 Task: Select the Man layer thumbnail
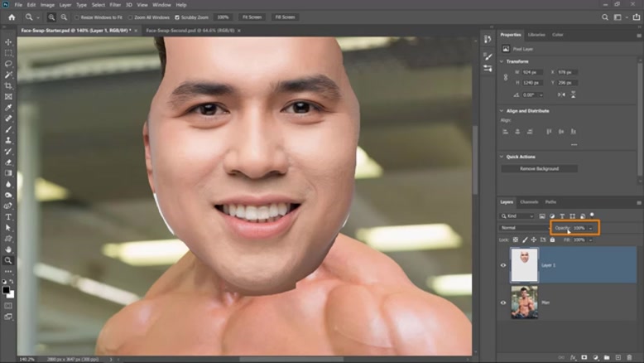(524, 302)
